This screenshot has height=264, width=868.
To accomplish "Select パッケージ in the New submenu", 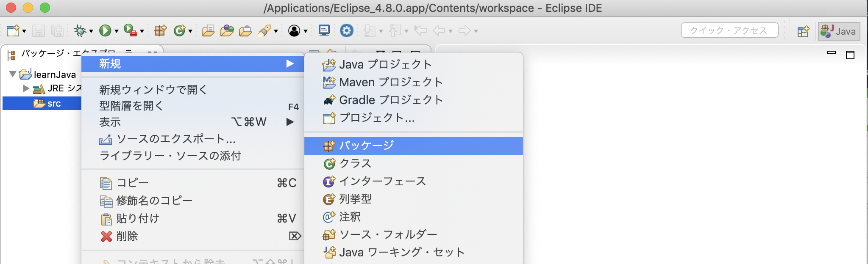I will coord(414,146).
